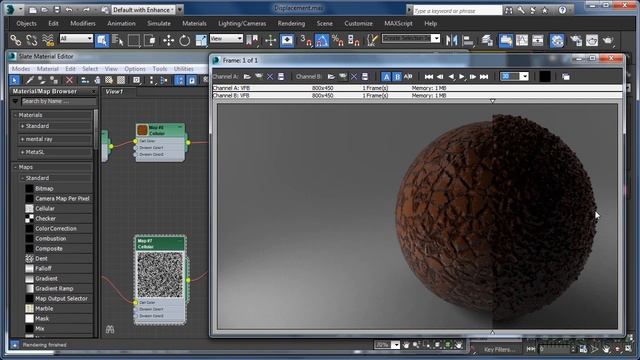The image size is (640, 360).
Task: Open the Rendering menu
Action: pos(291,23)
